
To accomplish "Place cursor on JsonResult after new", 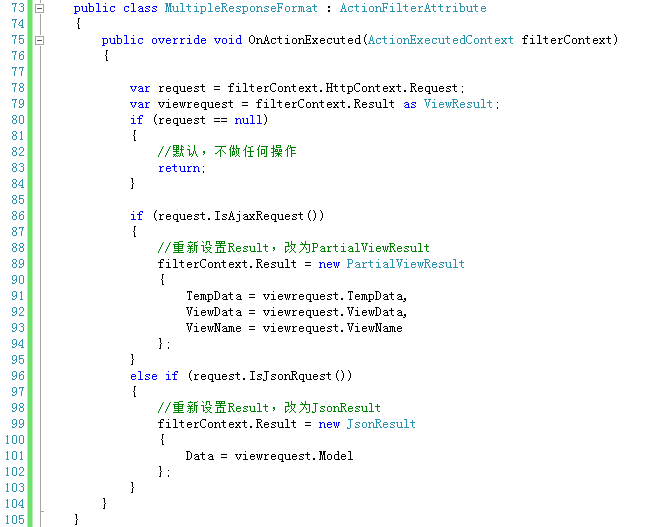I will click(x=381, y=424).
